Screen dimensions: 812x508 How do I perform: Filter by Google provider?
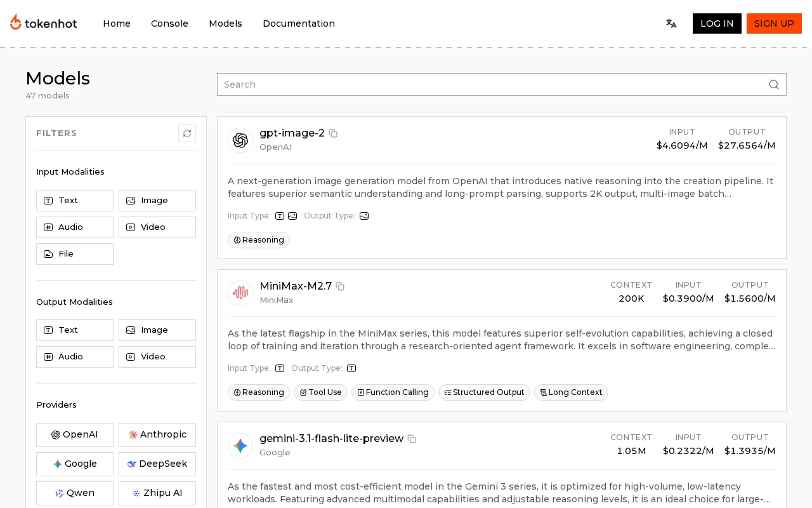[75, 464]
